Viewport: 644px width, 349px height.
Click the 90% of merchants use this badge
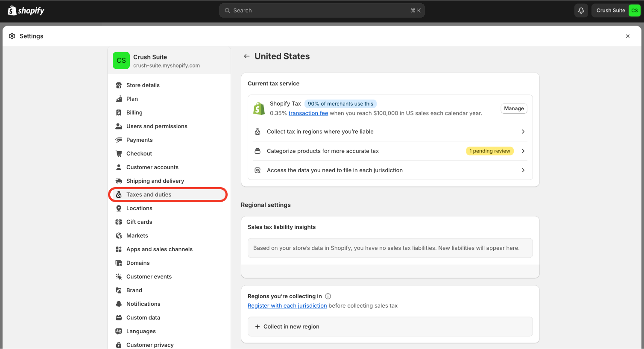coord(340,104)
